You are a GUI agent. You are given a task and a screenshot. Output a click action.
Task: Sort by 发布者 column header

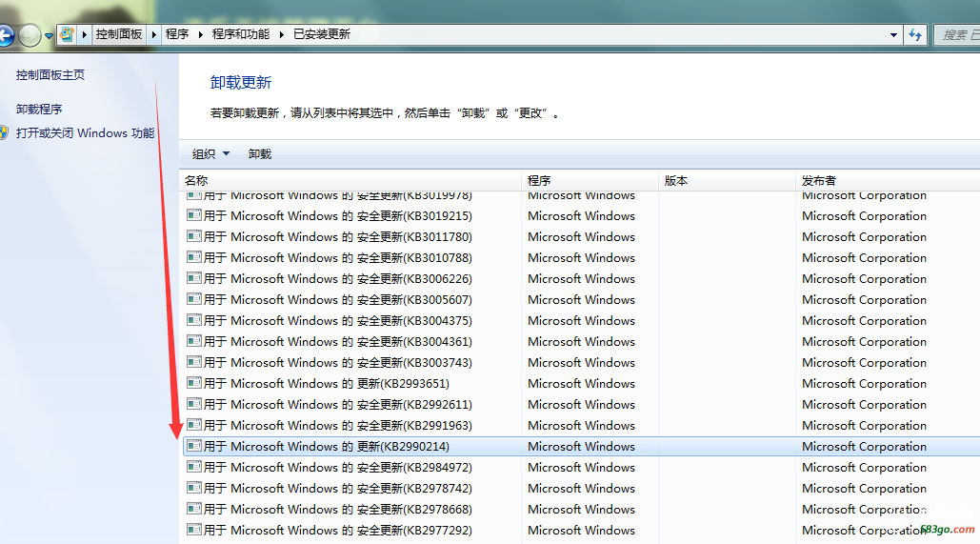(889, 181)
